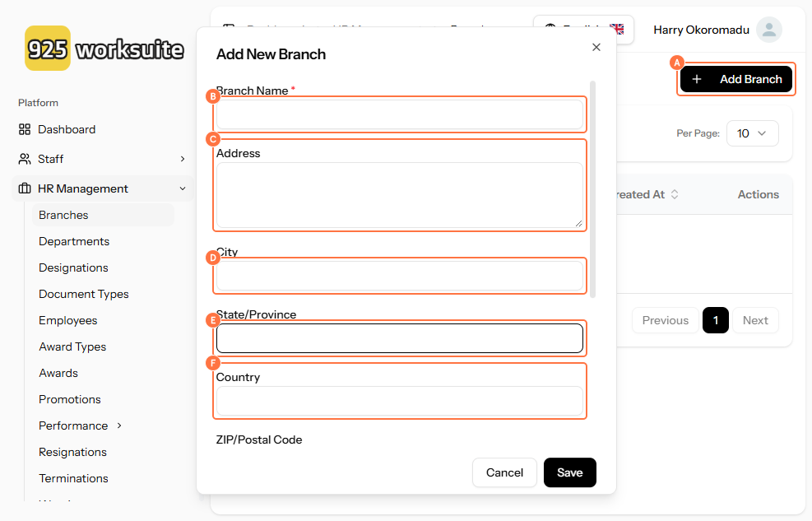Click the Staff people icon
The width and height of the screenshot is (812, 521).
point(25,159)
